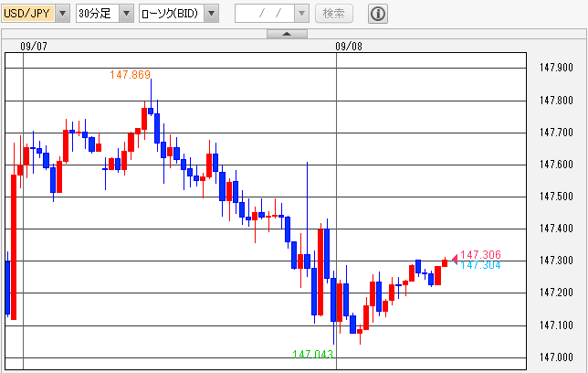Open the USD/JPY currency pair dropdown
Image resolution: width=588 pixels, height=373 pixels.
(63, 14)
